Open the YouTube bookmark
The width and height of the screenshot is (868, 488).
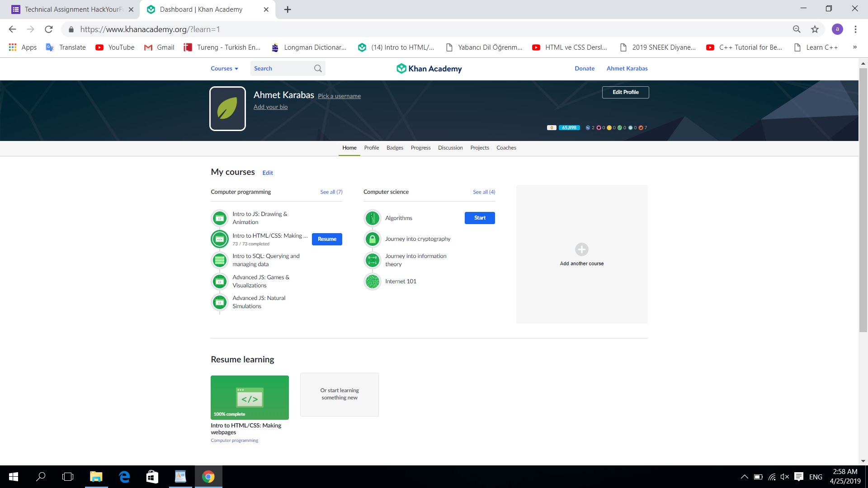[x=115, y=47]
